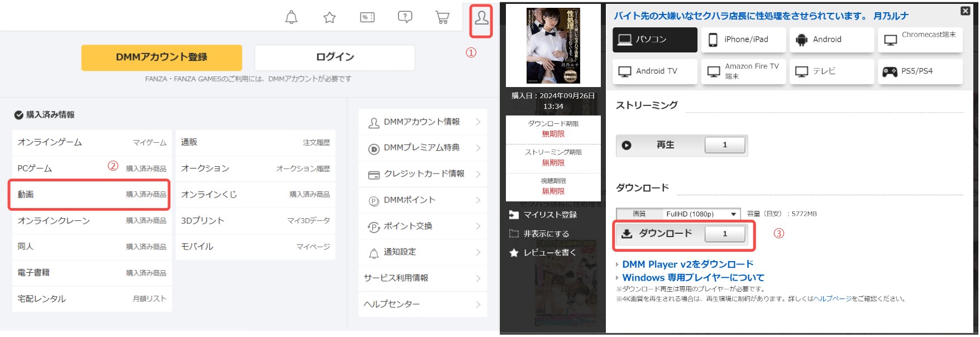
Task: Open the オンラインゲーム マイゲーム row
Action: click(x=92, y=143)
